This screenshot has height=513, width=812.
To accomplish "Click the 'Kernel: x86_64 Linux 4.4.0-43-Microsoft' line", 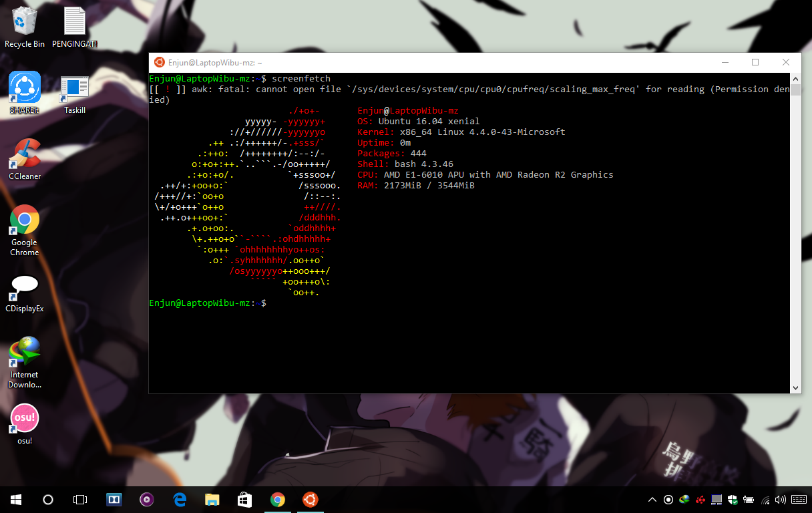I will point(461,132).
